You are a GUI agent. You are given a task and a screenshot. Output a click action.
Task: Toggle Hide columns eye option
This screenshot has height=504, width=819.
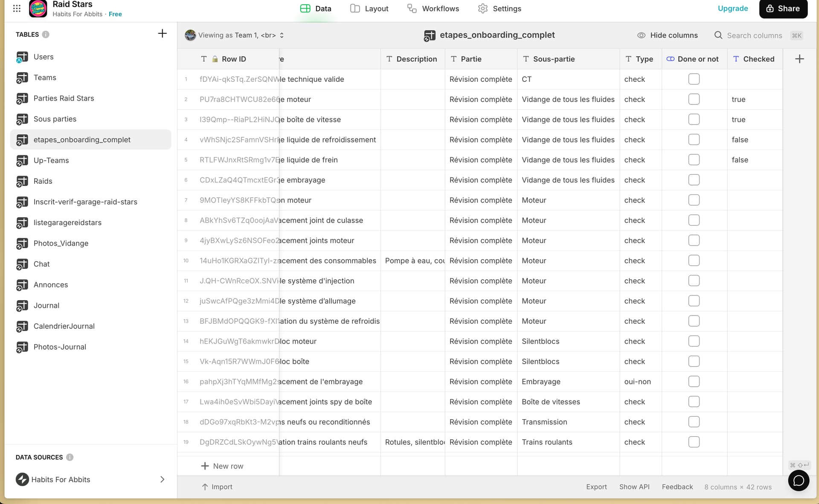668,35
